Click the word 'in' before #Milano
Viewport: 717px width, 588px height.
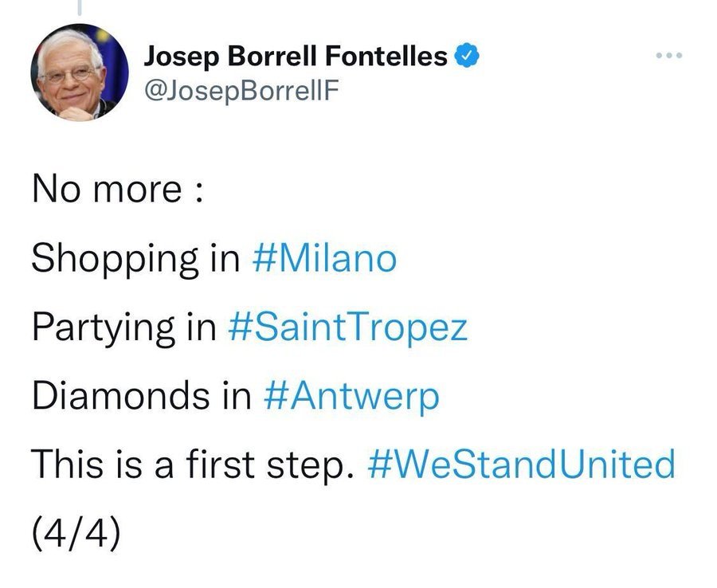pyautogui.click(x=225, y=259)
